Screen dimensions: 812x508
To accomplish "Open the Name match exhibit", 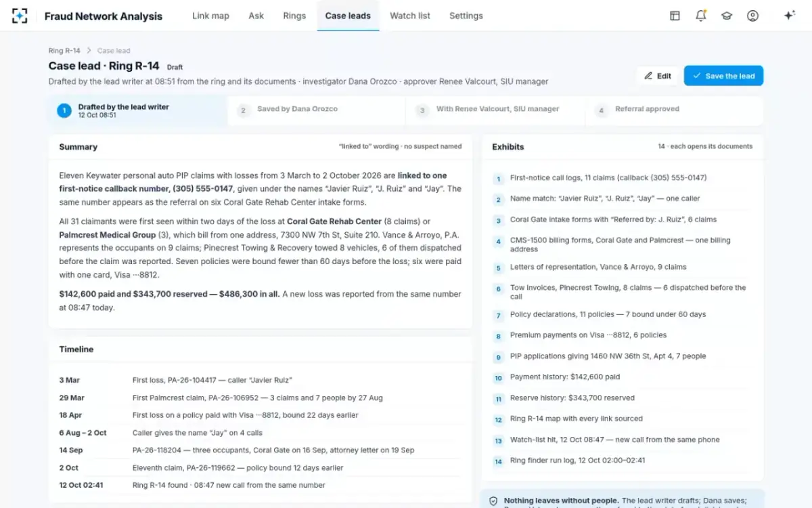I will click(623, 199).
